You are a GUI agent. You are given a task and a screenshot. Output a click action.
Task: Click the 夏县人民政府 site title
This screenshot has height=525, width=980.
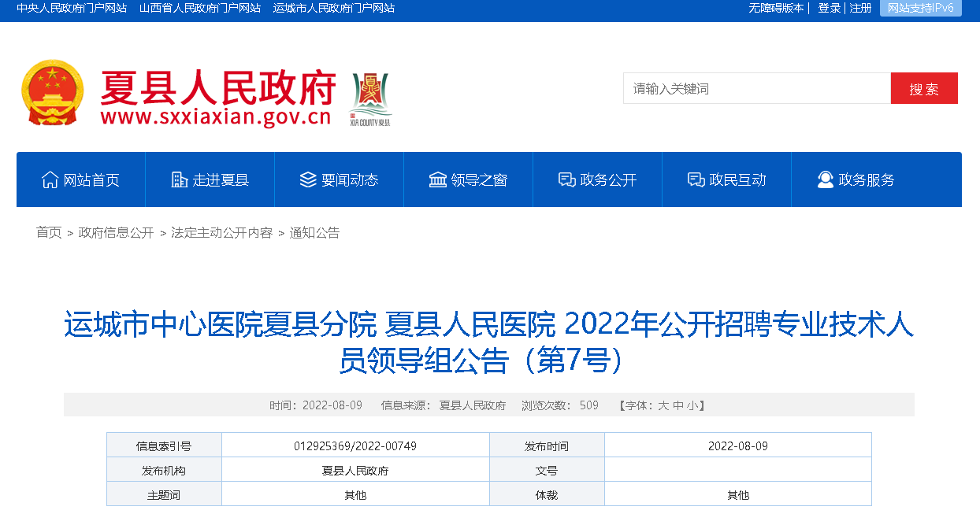point(218,87)
